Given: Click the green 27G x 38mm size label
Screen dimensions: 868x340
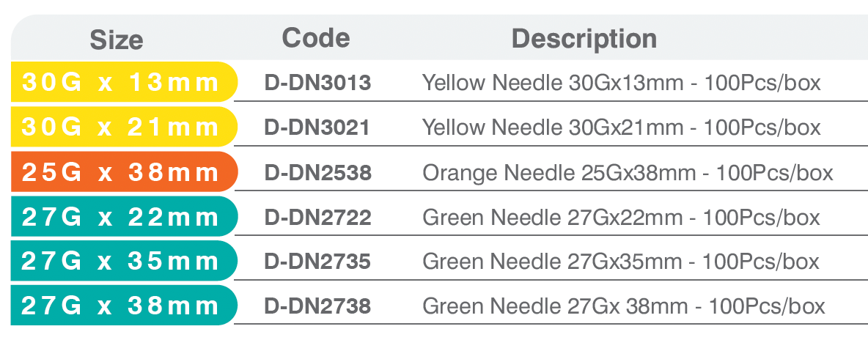Looking at the screenshot, I should [121, 306].
